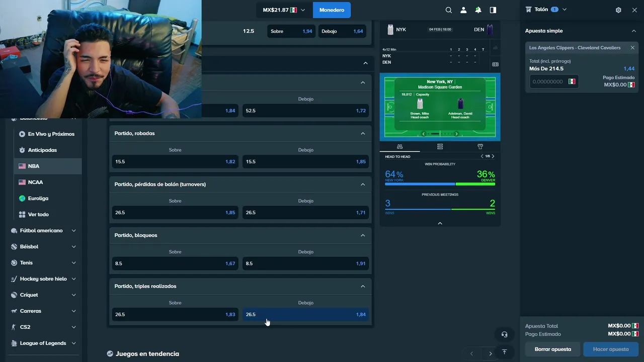This screenshot has width=644, height=362.
Task: Click the Monedero wallet button
Action: 332,10
